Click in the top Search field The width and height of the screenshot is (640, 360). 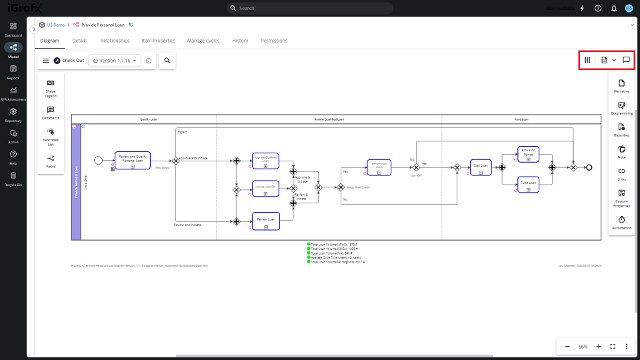310,8
